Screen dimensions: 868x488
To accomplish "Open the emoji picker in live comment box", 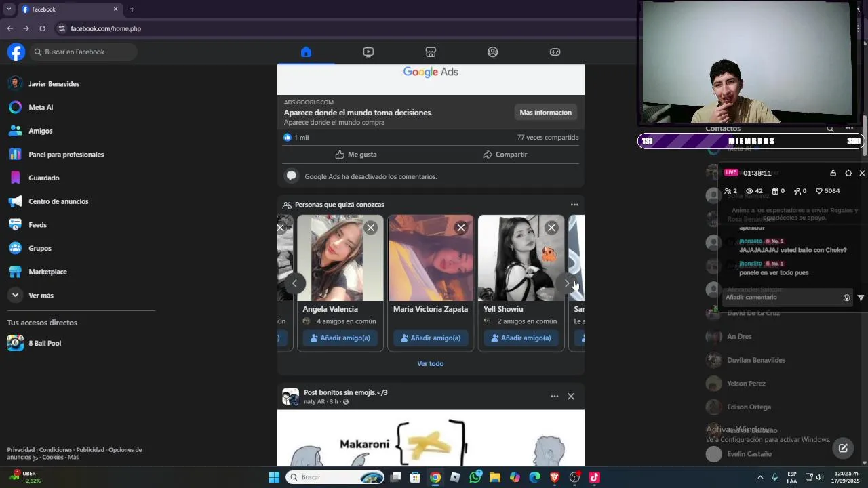I will tap(846, 298).
